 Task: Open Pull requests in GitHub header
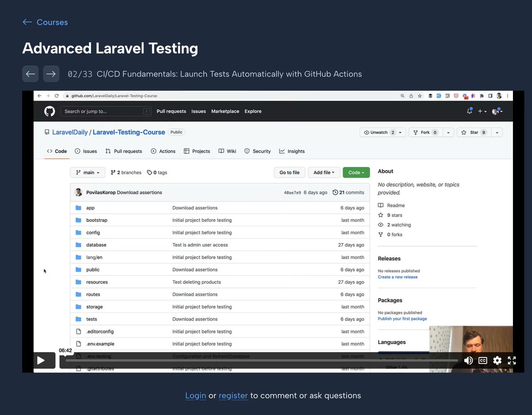tap(171, 112)
